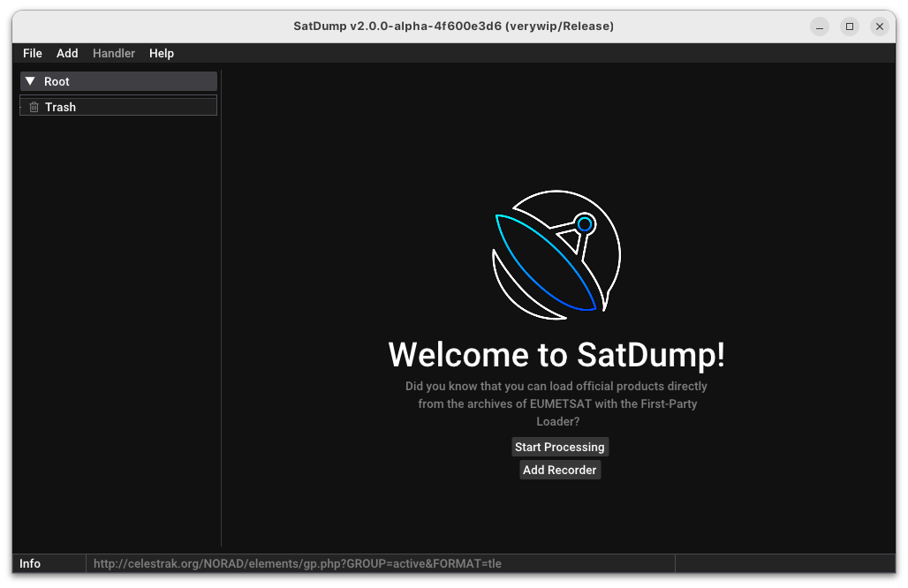Click the SatDump window title bar
The height and width of the screenshot is (588, 908).
[453, 26]
